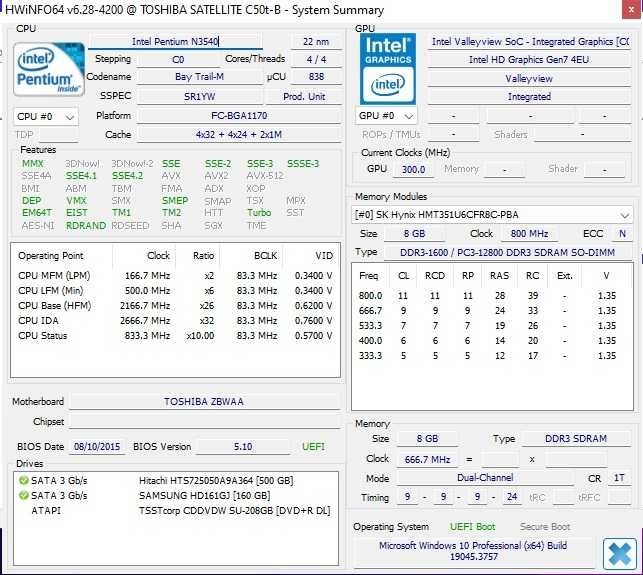Click the green check icon next to Hitachi drive
This screenshot has height=575, width=643.
(23, 480)
